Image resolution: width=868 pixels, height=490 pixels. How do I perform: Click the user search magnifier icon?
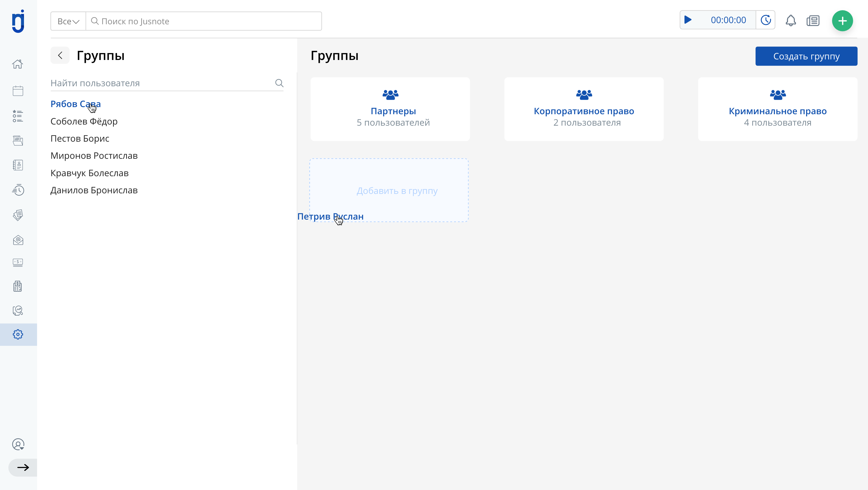[279, 83]
